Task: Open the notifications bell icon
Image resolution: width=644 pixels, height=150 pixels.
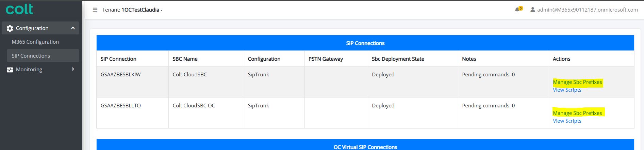Action: click(x=517, y=10)
